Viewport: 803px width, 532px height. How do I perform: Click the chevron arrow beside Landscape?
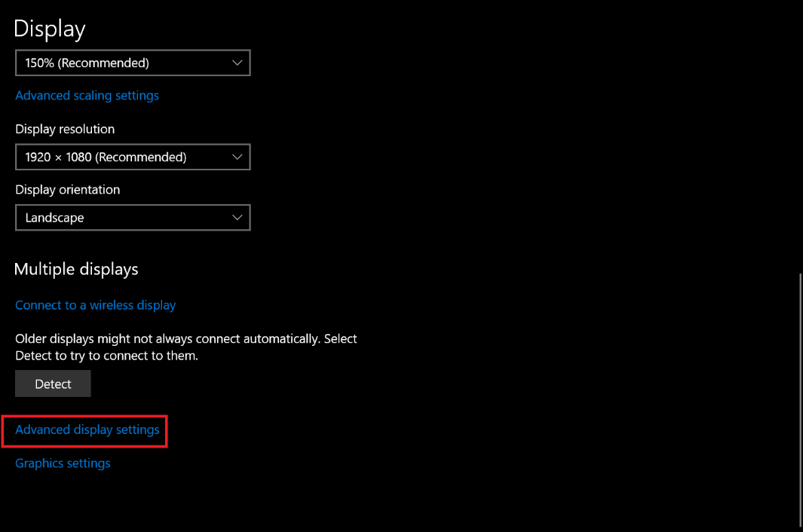click(238, 218)
